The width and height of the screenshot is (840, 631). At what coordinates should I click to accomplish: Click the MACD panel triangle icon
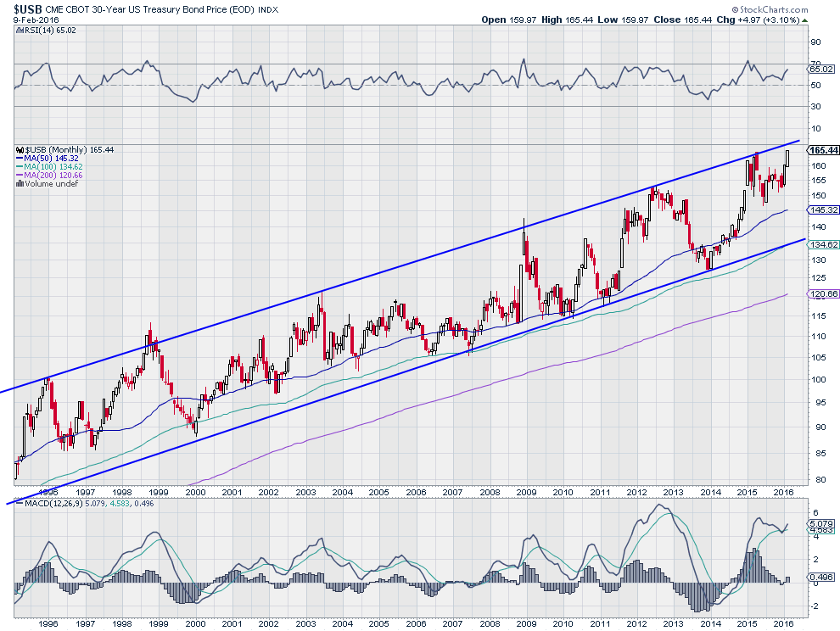(x=20, y=504)
